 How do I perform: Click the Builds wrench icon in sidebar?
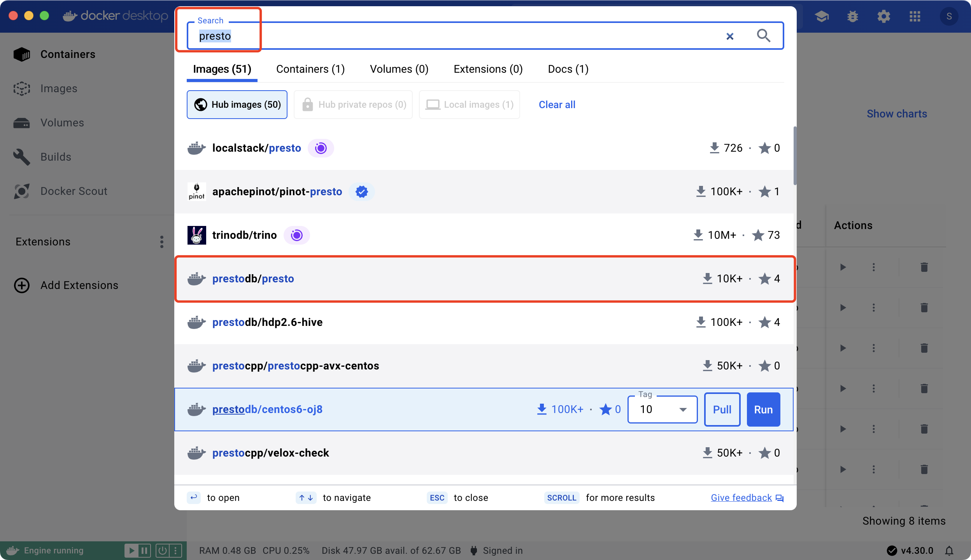point(22,157)
